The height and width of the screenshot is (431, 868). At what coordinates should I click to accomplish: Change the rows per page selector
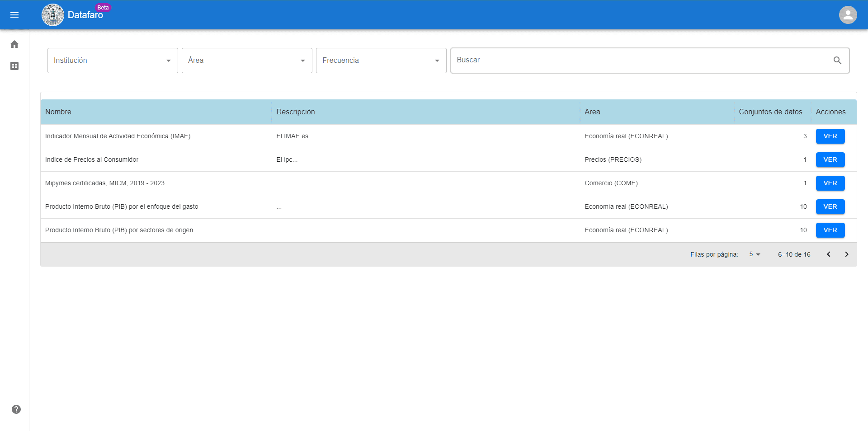point(755,254)
